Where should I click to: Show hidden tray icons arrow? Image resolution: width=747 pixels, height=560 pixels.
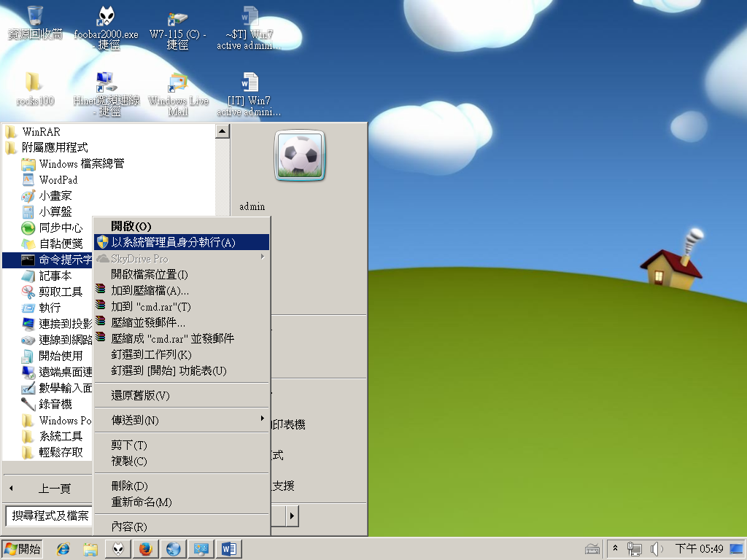[x=615, y=548]
